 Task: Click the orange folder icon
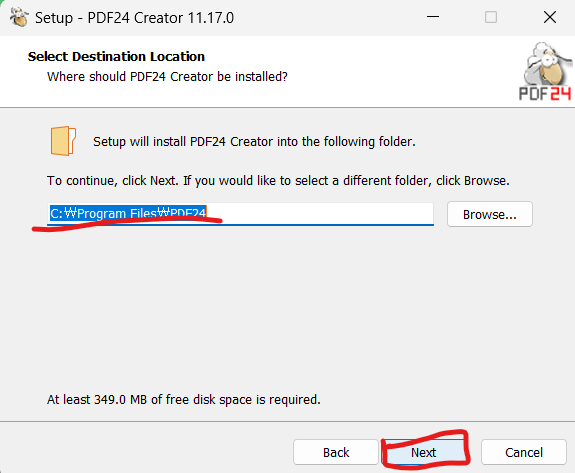point(63,141)
